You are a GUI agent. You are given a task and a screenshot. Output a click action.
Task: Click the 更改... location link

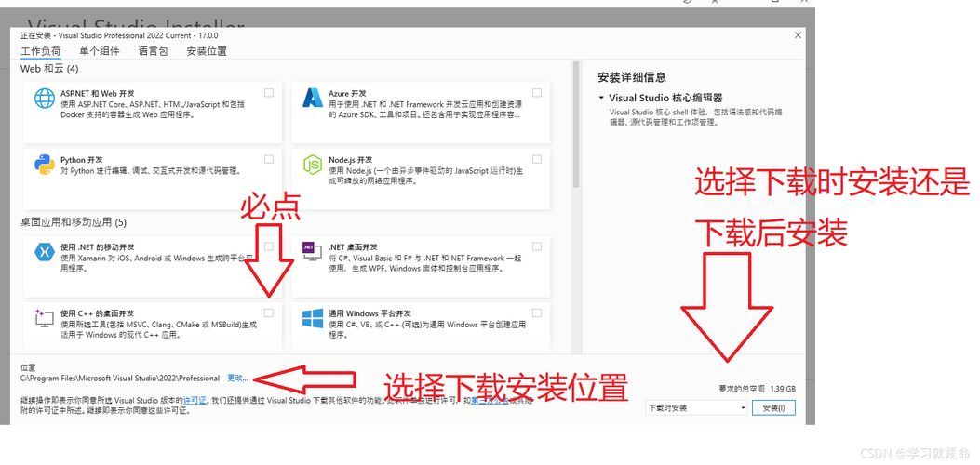[237, 378]
